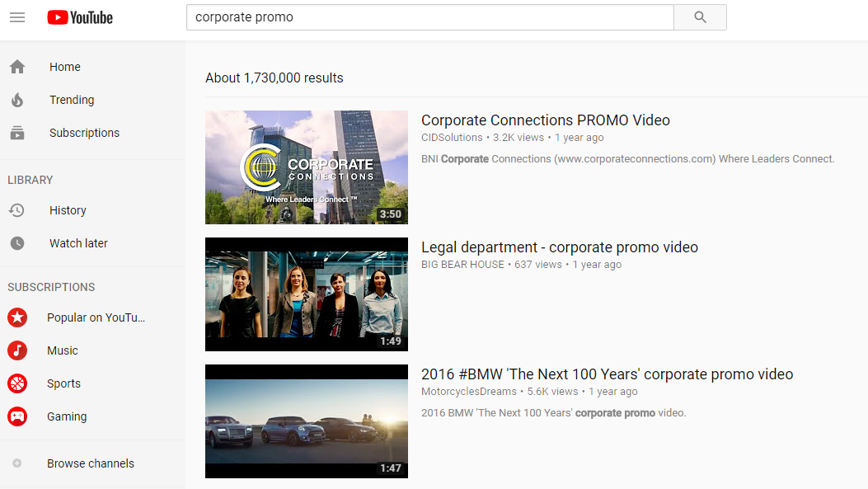Open the Legal department corporate promo video
Viewport: 868px width, 489px height.
[x=558, y=247]
